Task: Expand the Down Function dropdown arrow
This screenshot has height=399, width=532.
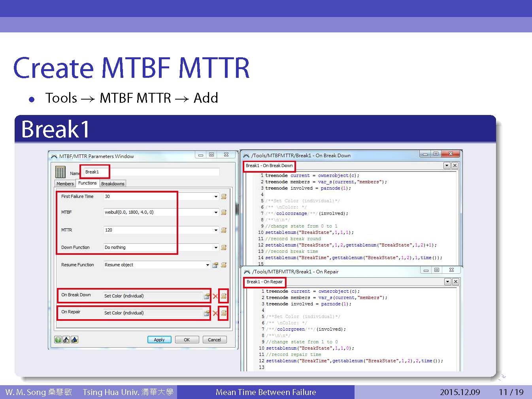Action: click(x=216, y=248)
